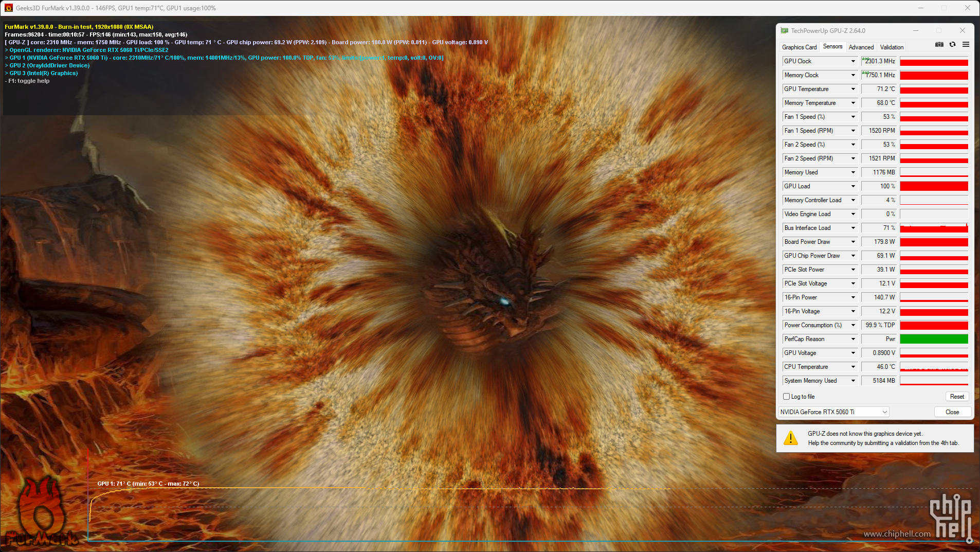This screenshot has height=552, width=980.
Task: Click the GPU Clock value 2301.3 MHz
Action: [879, 61]
